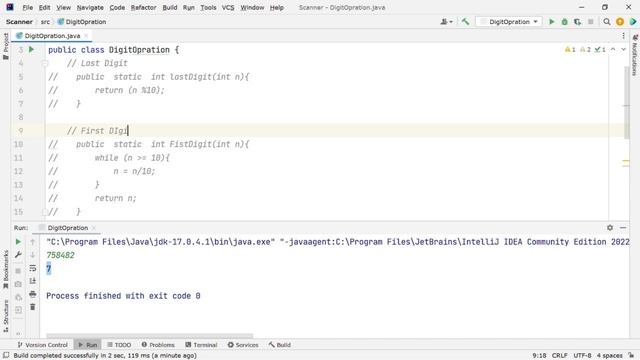
Task: Toggle fold marker at line 15
Action: (45, 212)
